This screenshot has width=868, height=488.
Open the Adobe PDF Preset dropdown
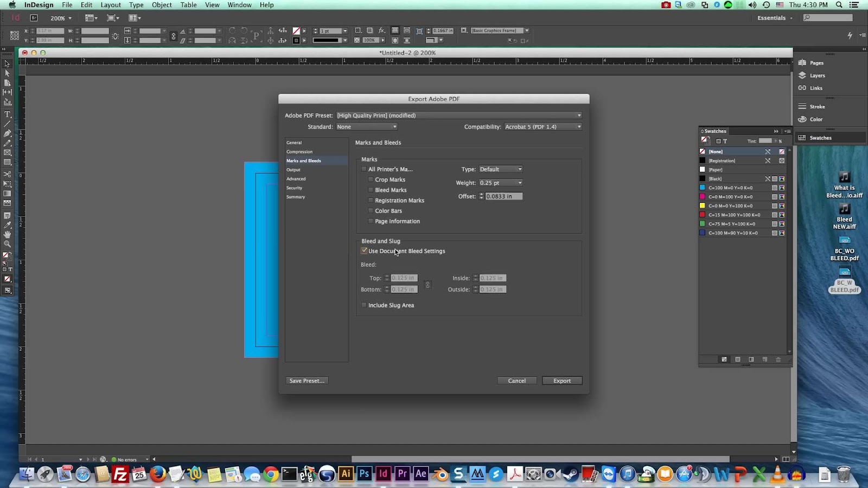pyautogui.click(x=459, y=115)
